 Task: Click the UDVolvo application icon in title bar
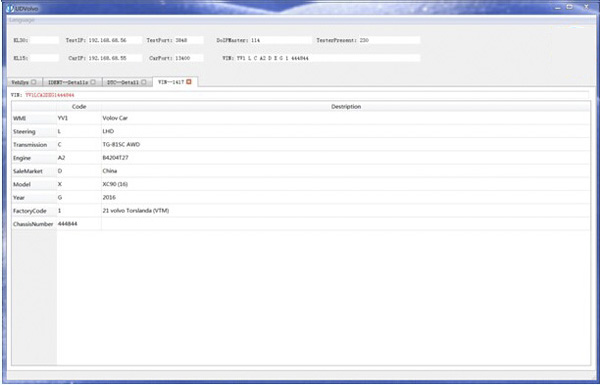(x=10, y=8)
